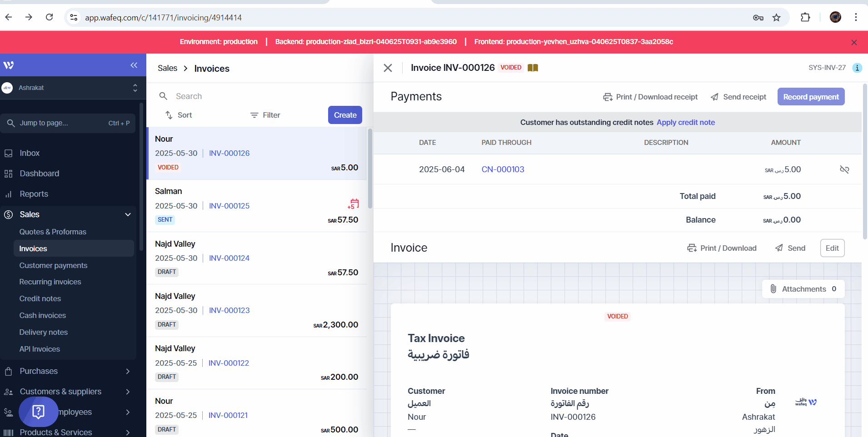
Task: Click the unlink icon beside CN-000103 payment
Action: coord(844,169)
